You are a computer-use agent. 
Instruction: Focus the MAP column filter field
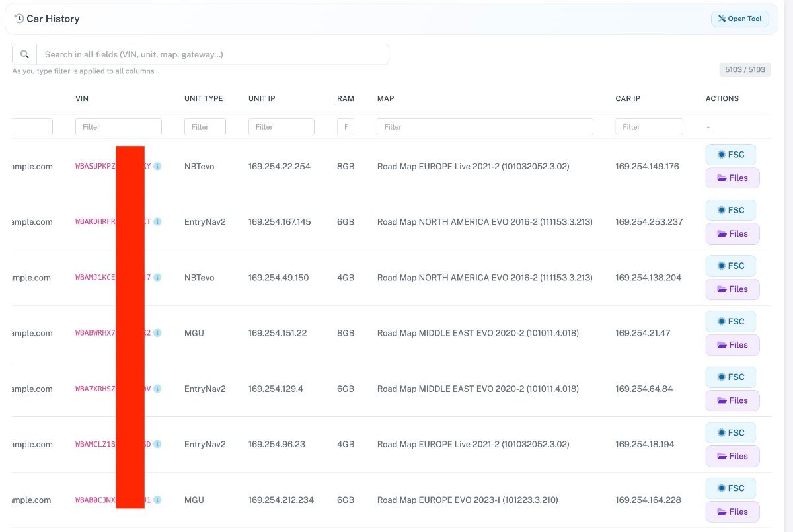coord(484,127)
